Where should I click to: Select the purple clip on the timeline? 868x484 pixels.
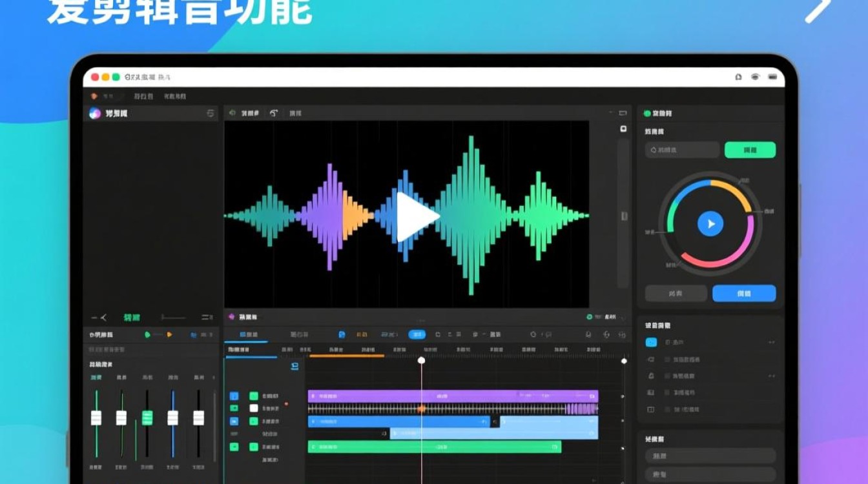453,396
